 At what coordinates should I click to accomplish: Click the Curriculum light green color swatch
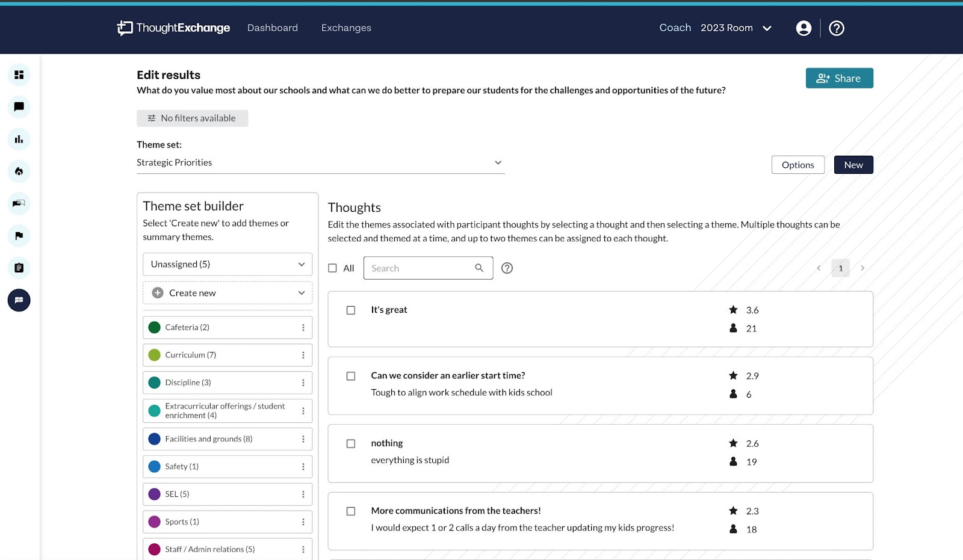[155, 355]
